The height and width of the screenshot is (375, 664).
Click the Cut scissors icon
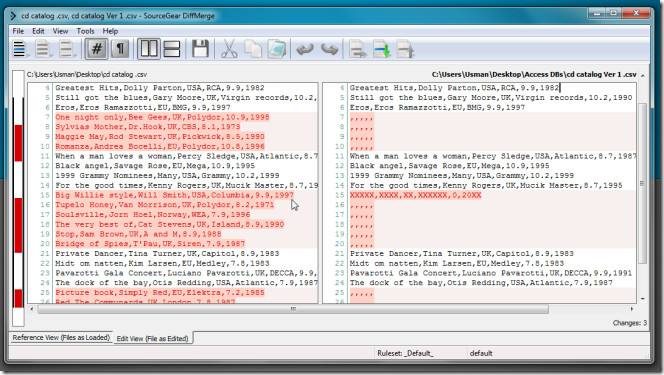point(229,49)
